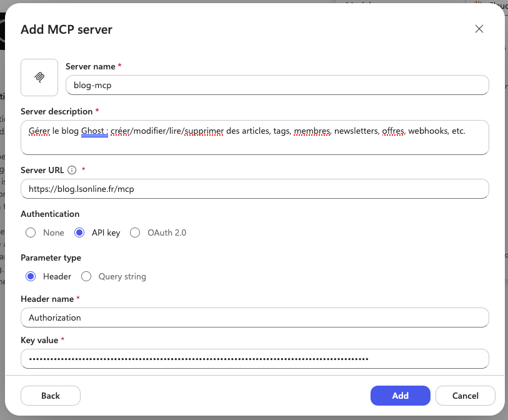Viewport: 508px width, 420px height.
Task: Select None authentication option
Action: point(31,232)
